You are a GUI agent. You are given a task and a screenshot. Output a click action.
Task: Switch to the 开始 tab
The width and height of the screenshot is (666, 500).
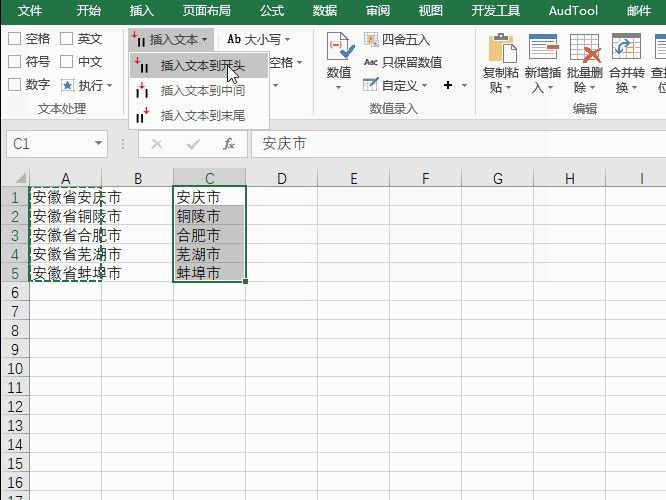pyautogui.click(x=88, y=10)
